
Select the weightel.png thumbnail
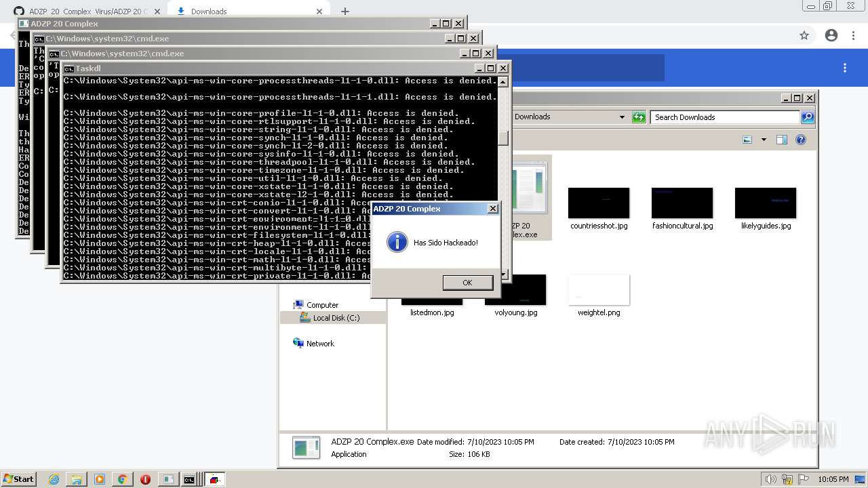[599, 289]
